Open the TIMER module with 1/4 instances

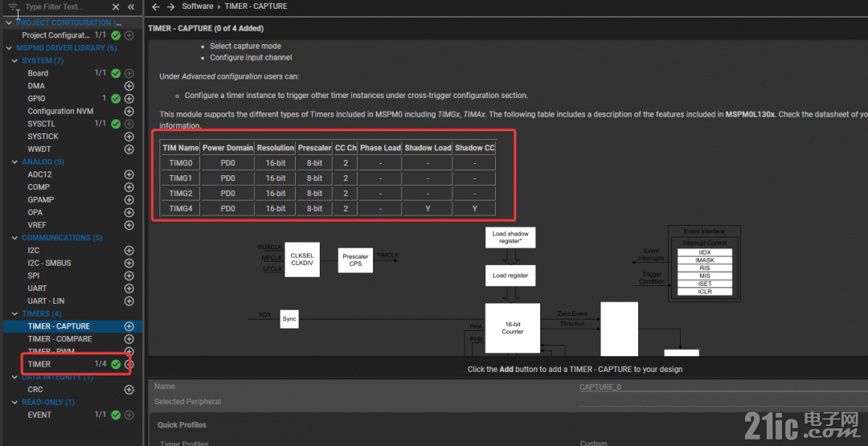(39, 364)
